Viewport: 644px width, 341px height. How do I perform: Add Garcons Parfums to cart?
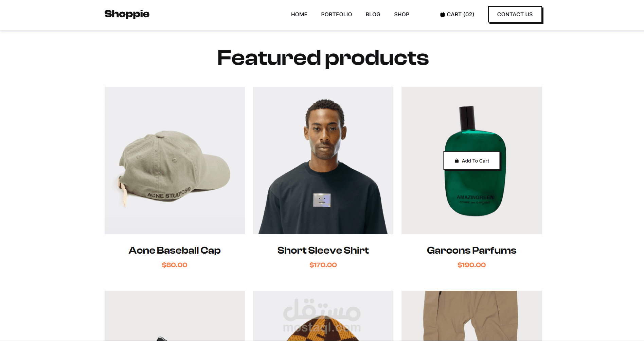[472, 160]
